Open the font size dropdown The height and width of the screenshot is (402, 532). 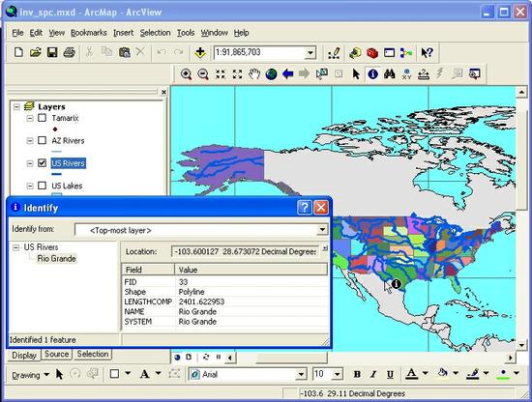(337, 374)
